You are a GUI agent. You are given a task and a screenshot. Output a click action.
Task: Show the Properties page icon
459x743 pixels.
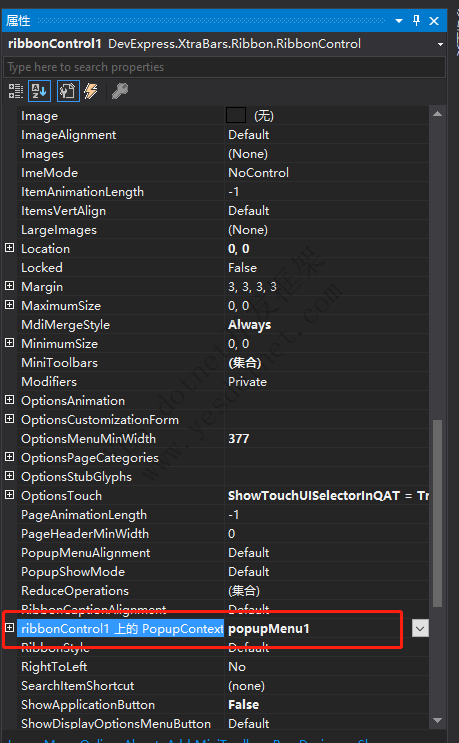pos(68,91)
